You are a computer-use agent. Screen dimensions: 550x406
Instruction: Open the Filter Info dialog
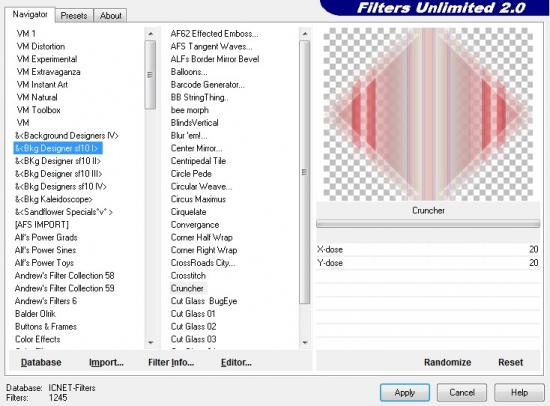[171, 362]
